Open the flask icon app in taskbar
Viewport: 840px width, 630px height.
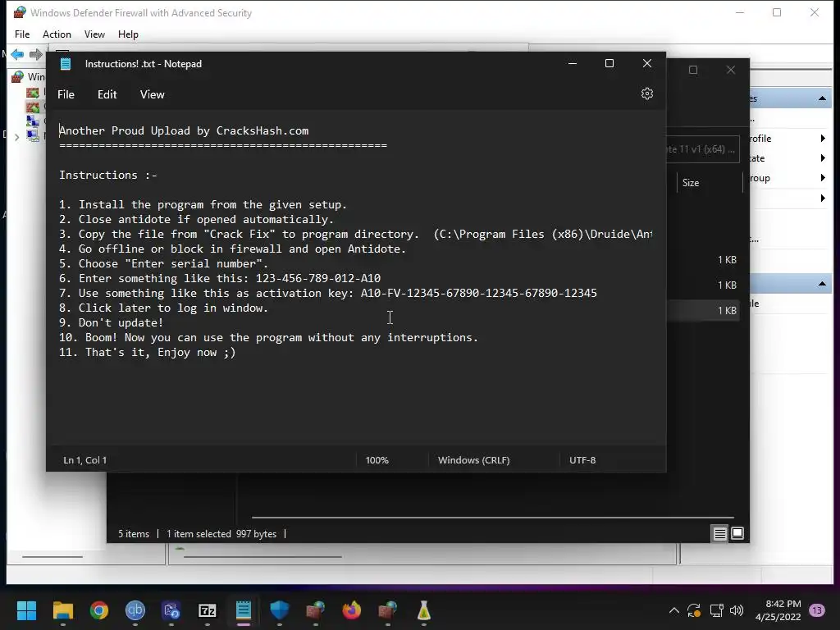pos(424,610)
